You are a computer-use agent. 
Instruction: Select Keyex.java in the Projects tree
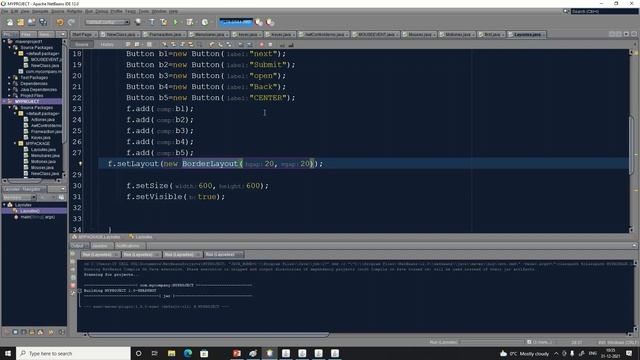[x=40, y=138]
